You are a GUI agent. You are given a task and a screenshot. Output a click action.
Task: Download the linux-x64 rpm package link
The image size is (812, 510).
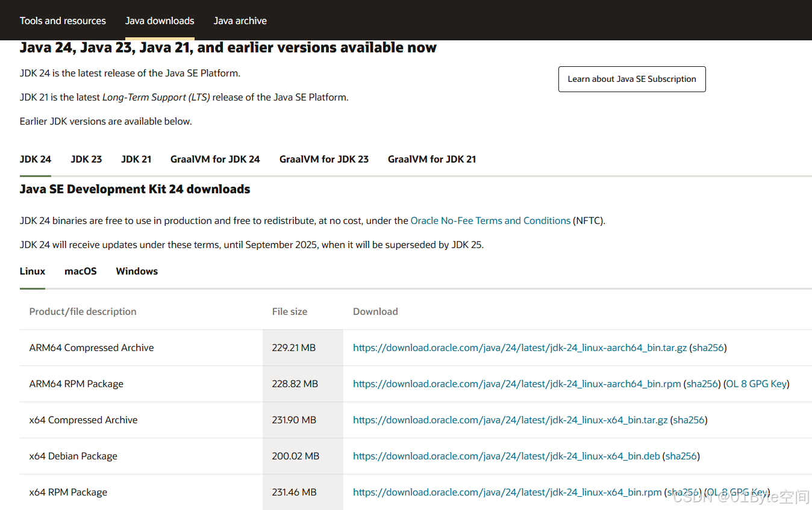click(x=507, y=492)
